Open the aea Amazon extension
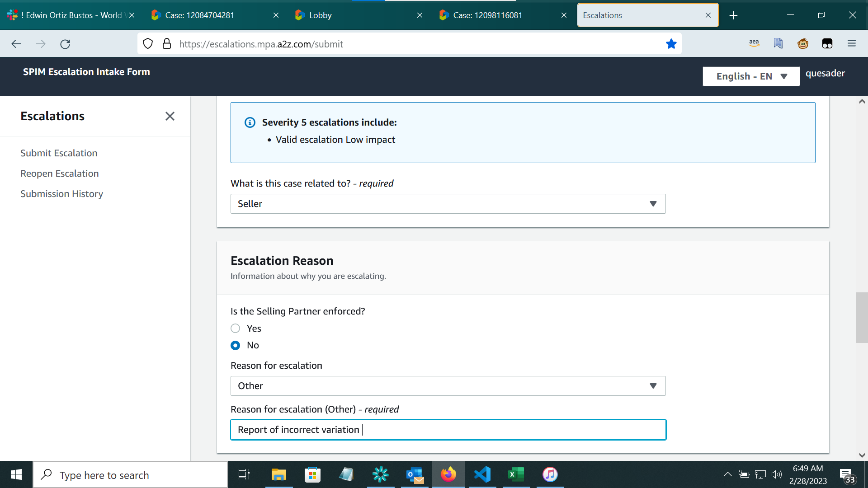Screen dimensions: 868x488 pyautogui.click(x=754, y=43)
